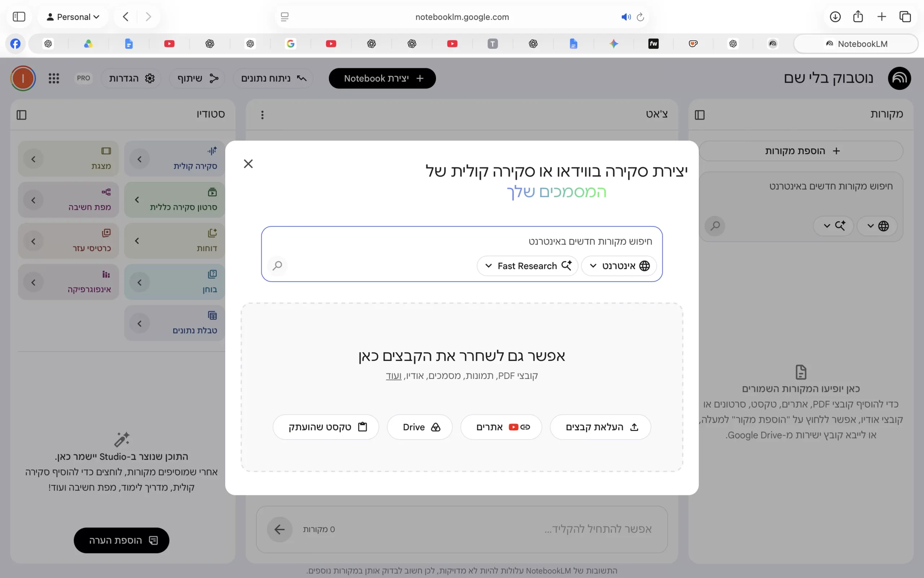Open the Google Drive browser tab

(x=88, y=44)
